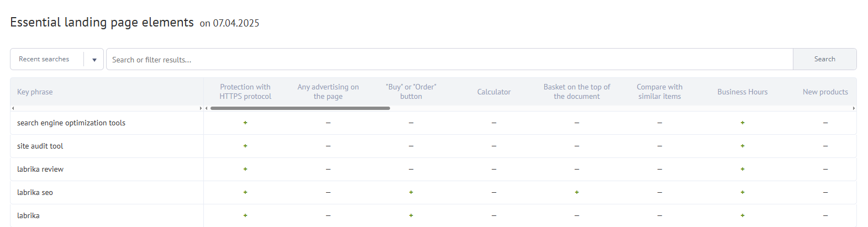Click the 'Protection with HTTPS protocol' column header
Image resolution: width=868 pixels, height=227 pixels.
point(245,92)
